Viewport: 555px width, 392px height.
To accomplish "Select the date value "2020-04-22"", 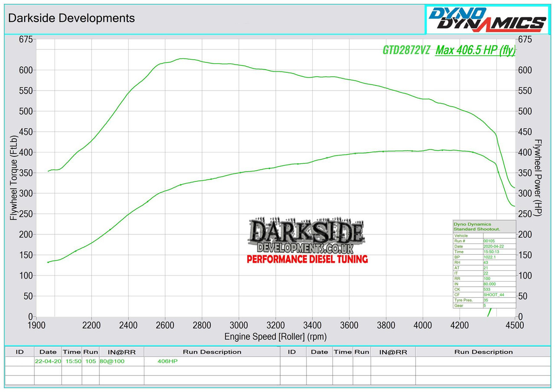I will pos(493,246).
